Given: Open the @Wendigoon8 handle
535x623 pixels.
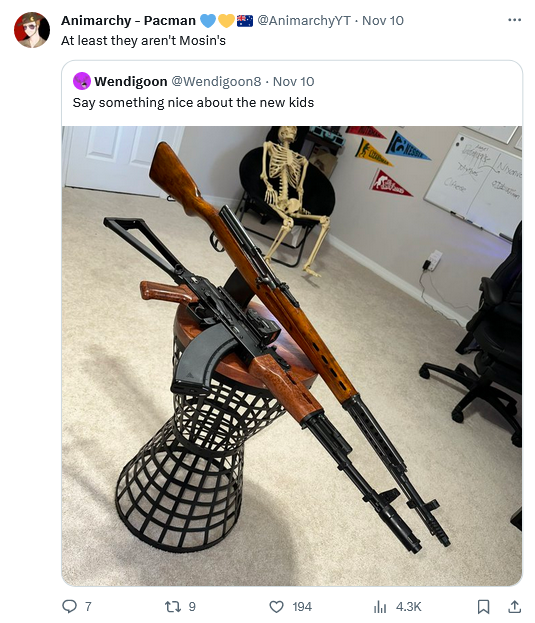Looking at the screenshot, I should coord(216,81).
